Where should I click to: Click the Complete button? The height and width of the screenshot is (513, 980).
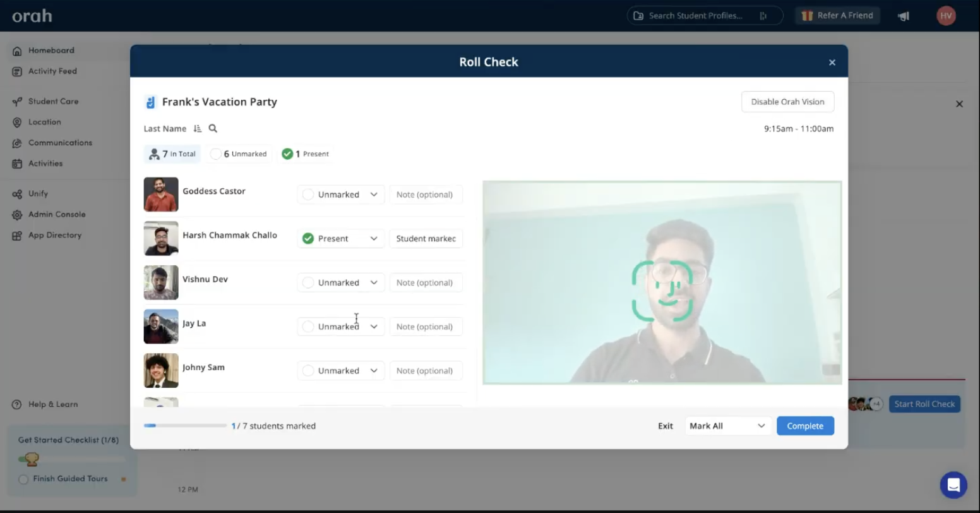pos(805,426)
